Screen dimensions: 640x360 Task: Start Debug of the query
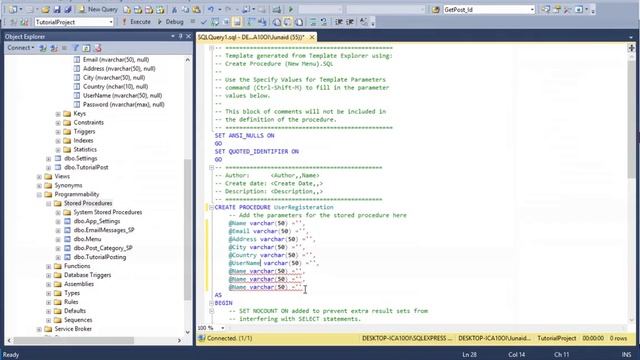click(x=171, y=22)
